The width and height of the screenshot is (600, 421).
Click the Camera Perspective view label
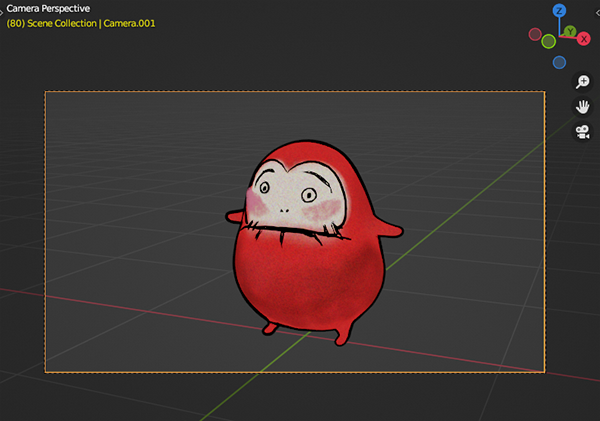[48, 8]
